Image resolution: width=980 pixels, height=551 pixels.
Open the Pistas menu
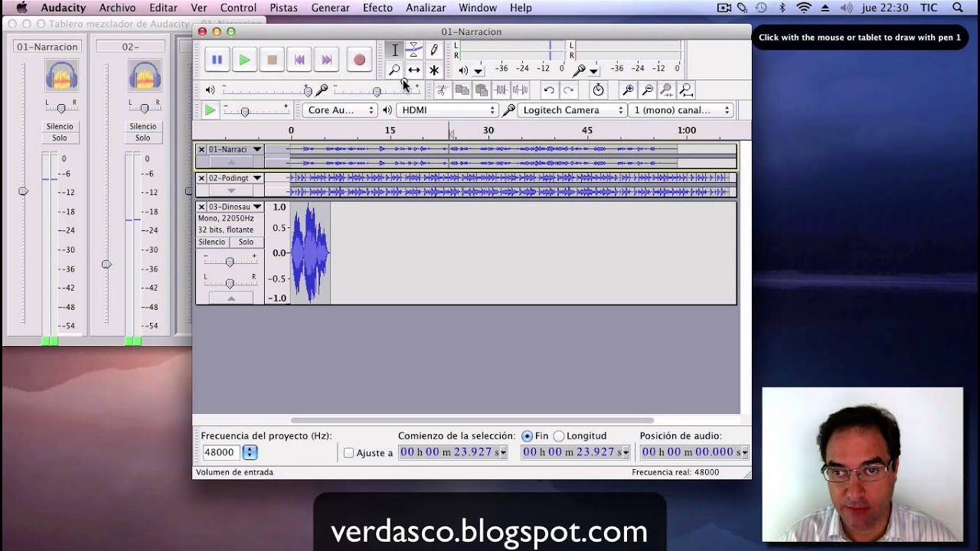pos(283,8)
